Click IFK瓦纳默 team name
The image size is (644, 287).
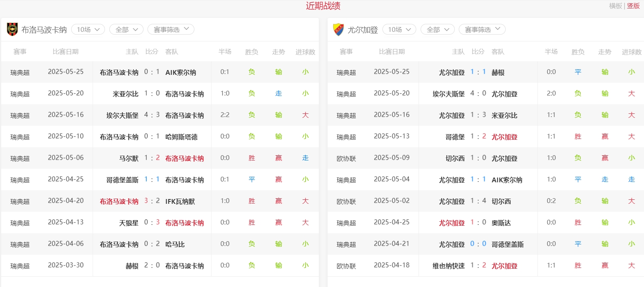click(x=180, y=201)
